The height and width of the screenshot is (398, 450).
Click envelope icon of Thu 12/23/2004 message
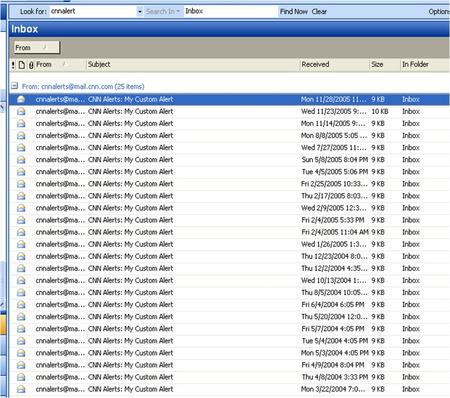(21, 256)
